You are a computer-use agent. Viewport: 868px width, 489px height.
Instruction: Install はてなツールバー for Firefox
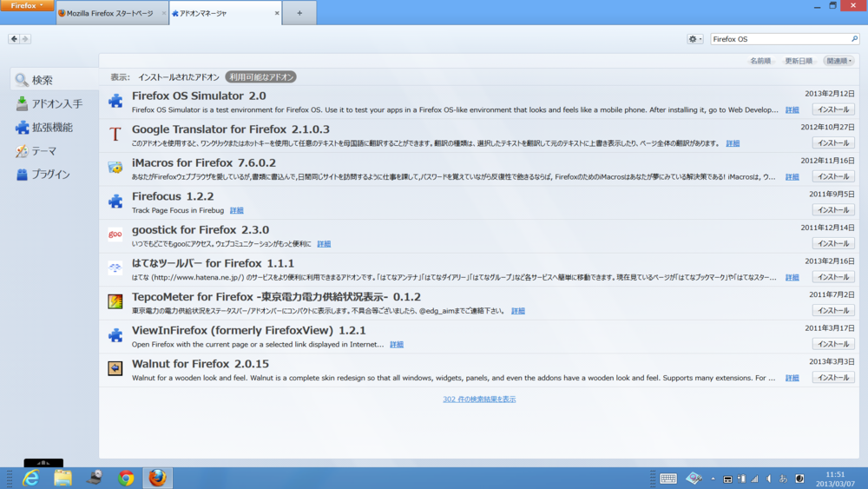[833, 277]
